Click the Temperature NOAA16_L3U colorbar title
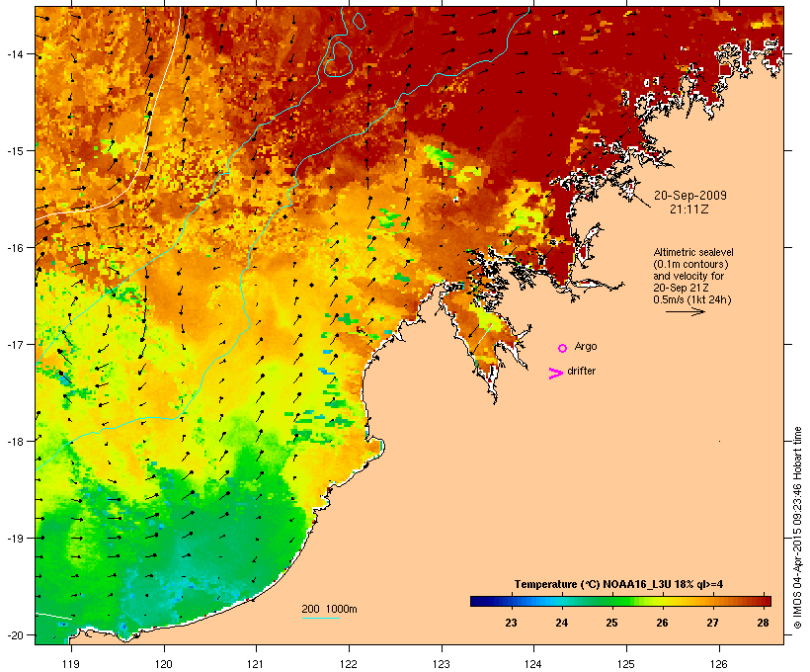 click(x=618, y=585)
